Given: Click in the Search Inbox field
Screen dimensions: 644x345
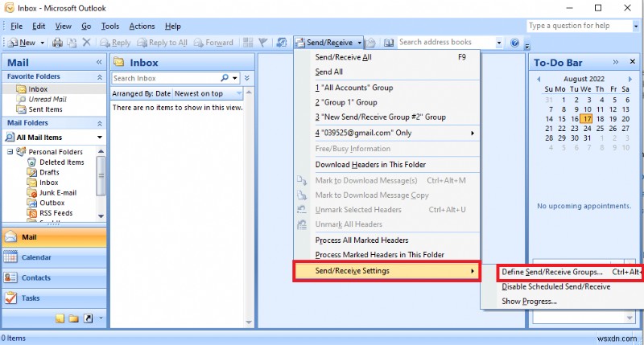Looking at the screenshot, I should 166,78.
